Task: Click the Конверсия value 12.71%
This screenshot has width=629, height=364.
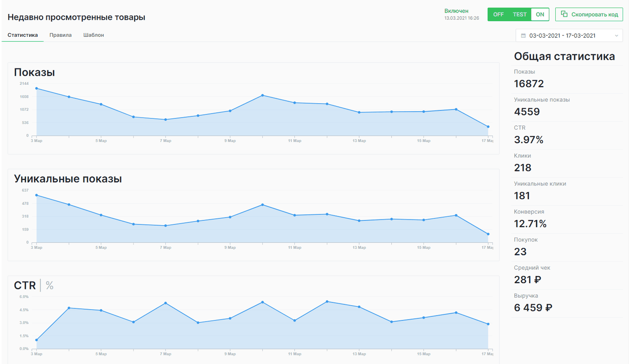Action: pyautogui.click(x=530, y=224)
